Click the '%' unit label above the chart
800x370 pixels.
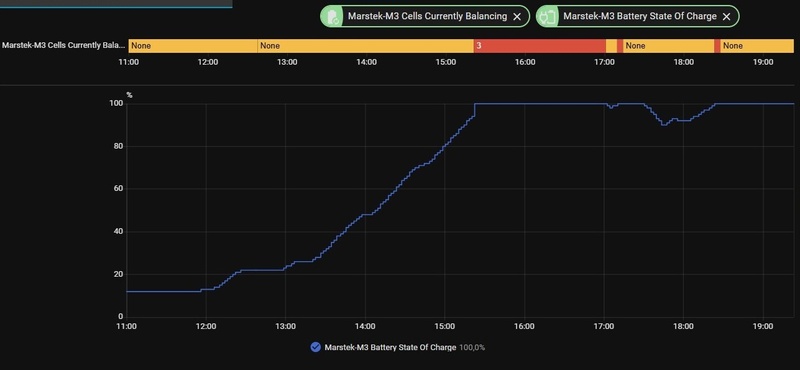click(130, 95)
